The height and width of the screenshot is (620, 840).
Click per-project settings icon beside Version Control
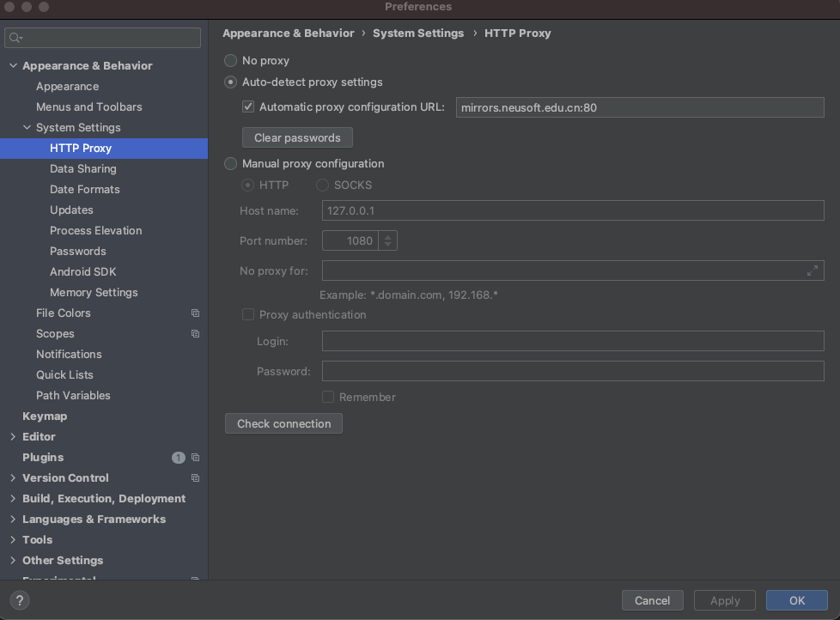195,477
